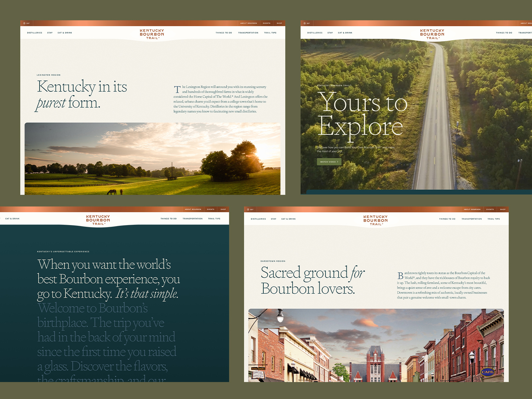Open Transportation on the Lexington page

click(x=248, y=33)
